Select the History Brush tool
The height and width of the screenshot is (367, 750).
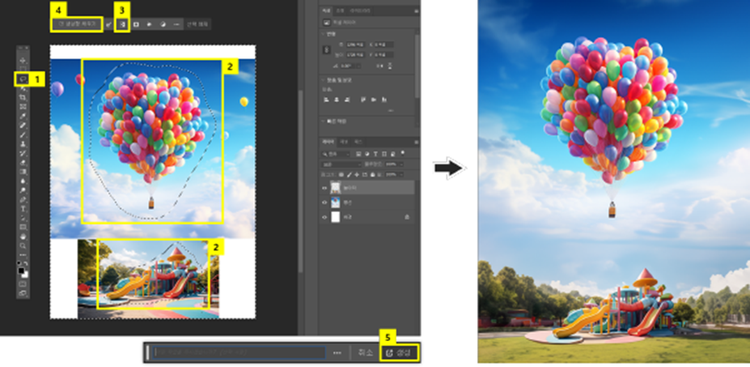(23, 153)
